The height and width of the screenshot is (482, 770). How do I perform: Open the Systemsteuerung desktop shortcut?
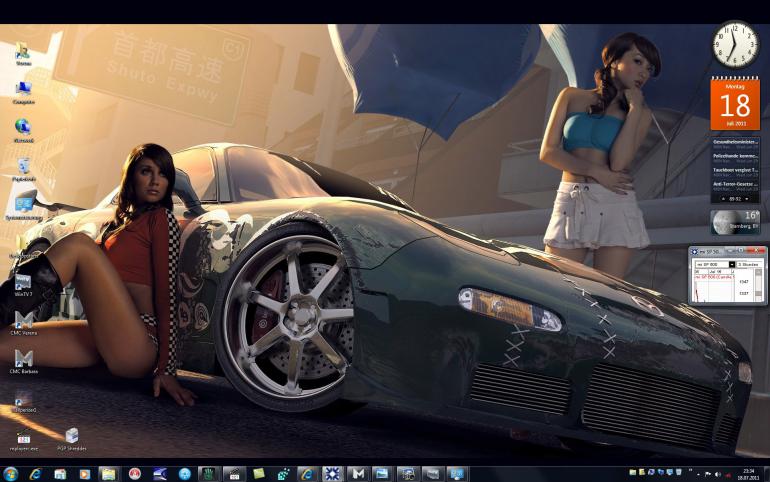click(x=24, y=204)
